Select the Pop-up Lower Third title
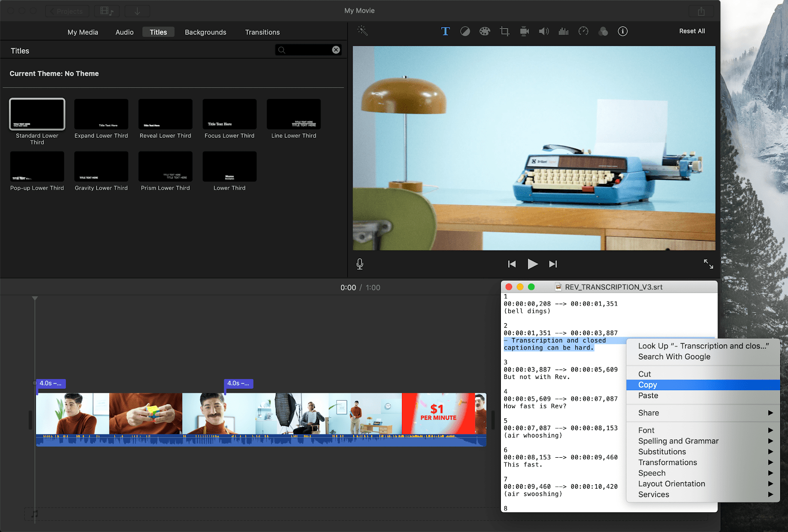Viewport: 788px width, 532px height. tap(37, 166)
